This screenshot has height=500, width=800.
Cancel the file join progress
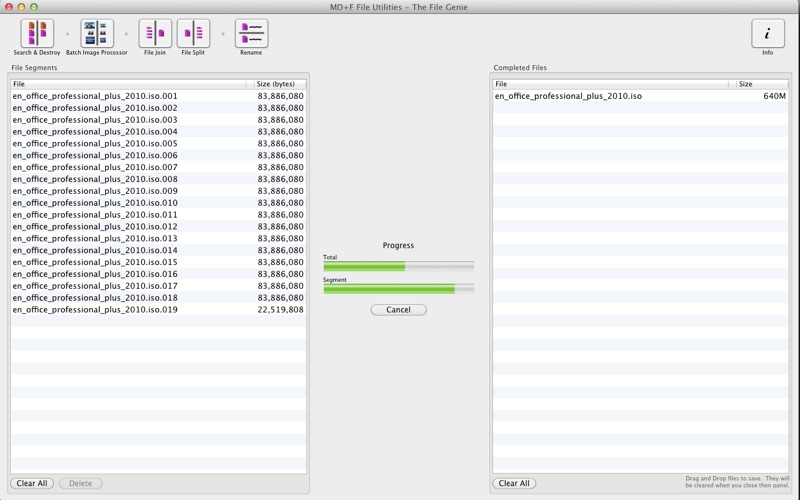coord(398,310)
